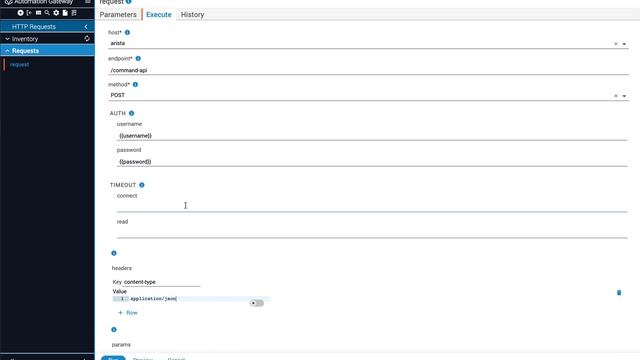Click info icon next to method label

click(x=135, y=84)
